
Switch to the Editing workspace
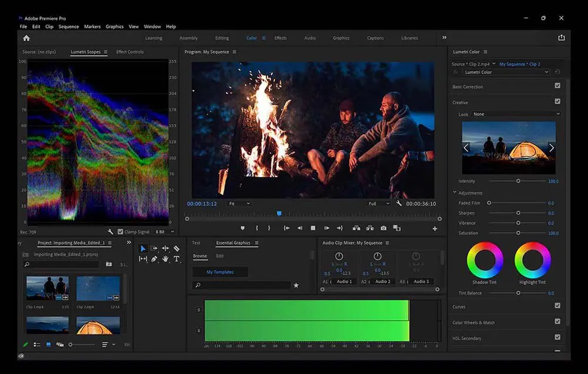point(222,38)
